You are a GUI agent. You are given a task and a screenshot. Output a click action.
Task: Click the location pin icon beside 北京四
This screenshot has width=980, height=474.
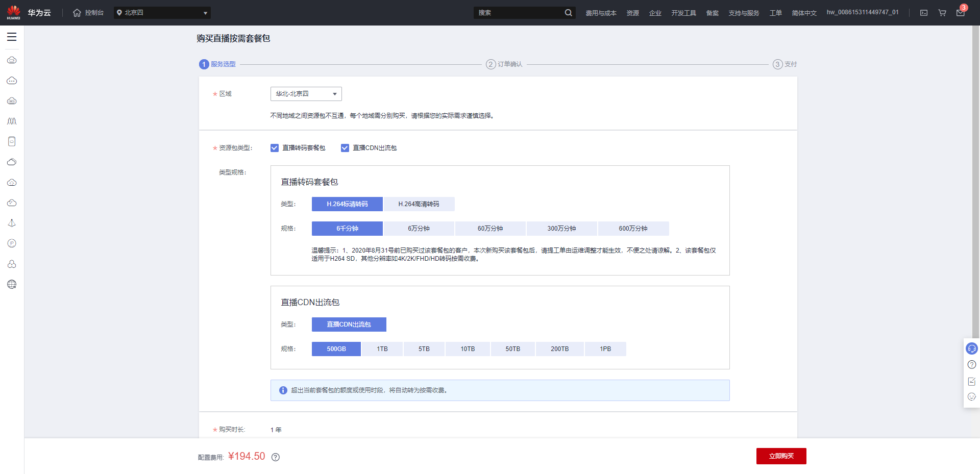coord(119,13)
